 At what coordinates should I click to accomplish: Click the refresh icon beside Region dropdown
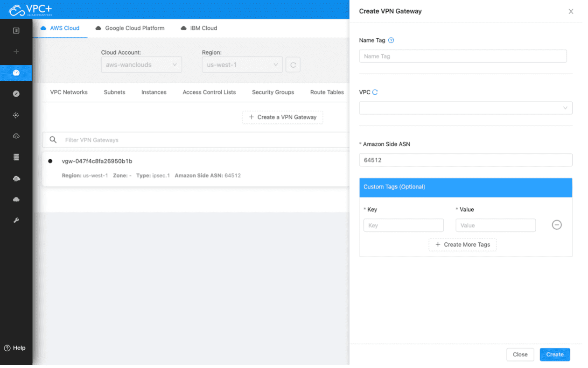293,65
